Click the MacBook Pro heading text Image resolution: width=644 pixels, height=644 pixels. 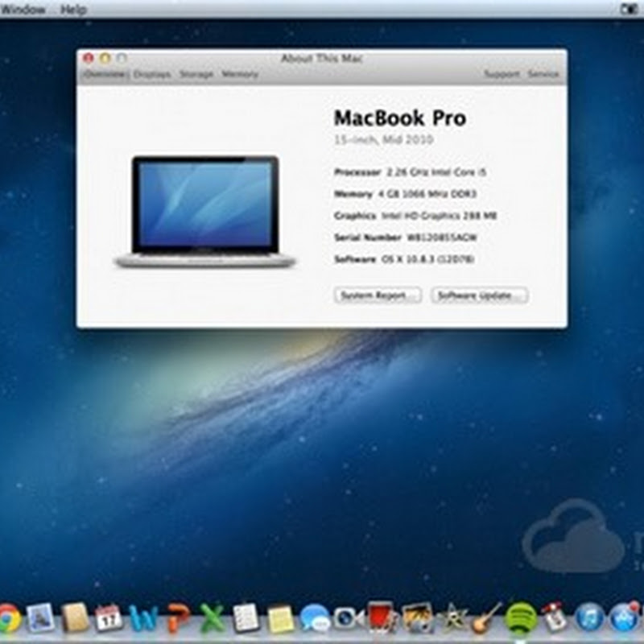coord(400,118)
